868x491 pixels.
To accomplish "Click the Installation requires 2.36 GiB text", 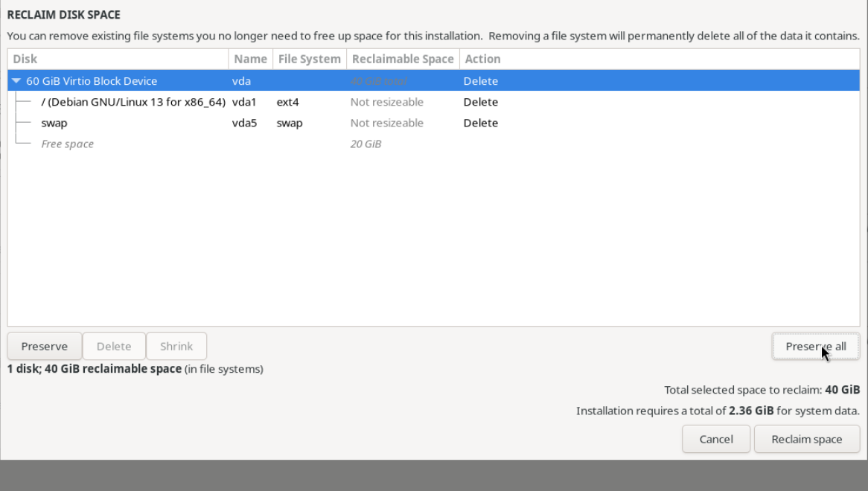I will [x=718, y=411].
